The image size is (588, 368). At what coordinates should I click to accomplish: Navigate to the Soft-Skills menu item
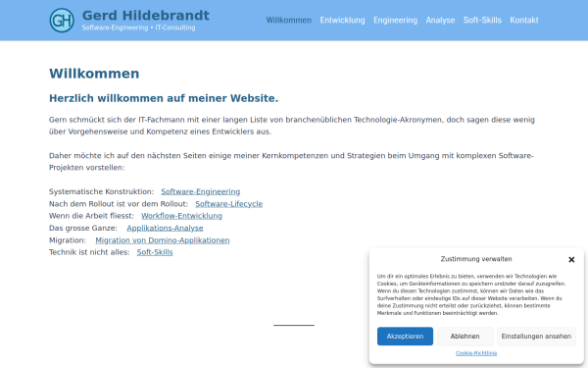[x=482, y=21]
